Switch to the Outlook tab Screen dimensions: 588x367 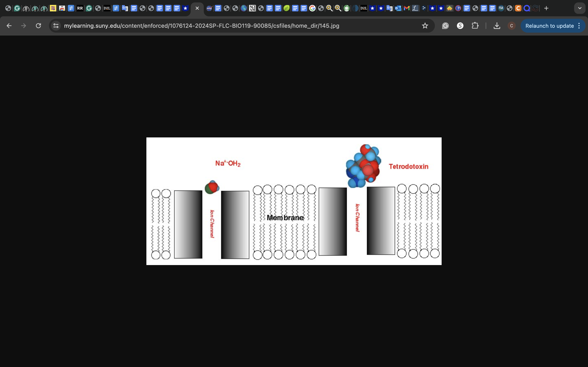tap(398, 8)
